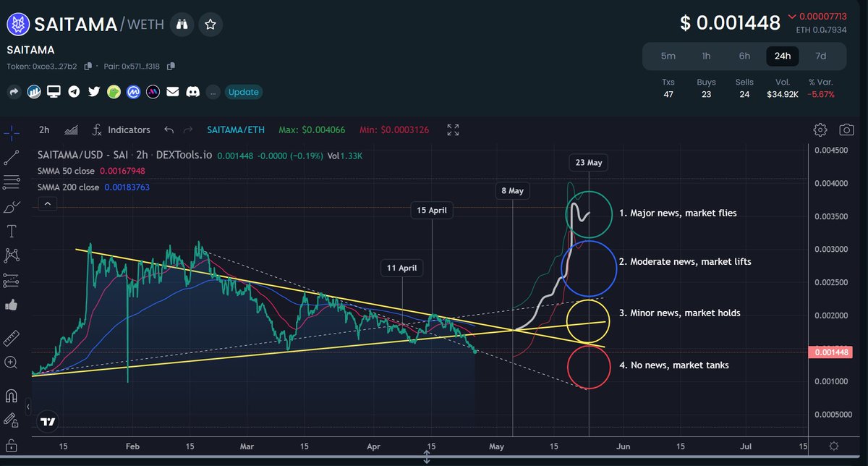Open the purple M logo link icon
This screenshot has height=466, width=868.
click(153, 92)
